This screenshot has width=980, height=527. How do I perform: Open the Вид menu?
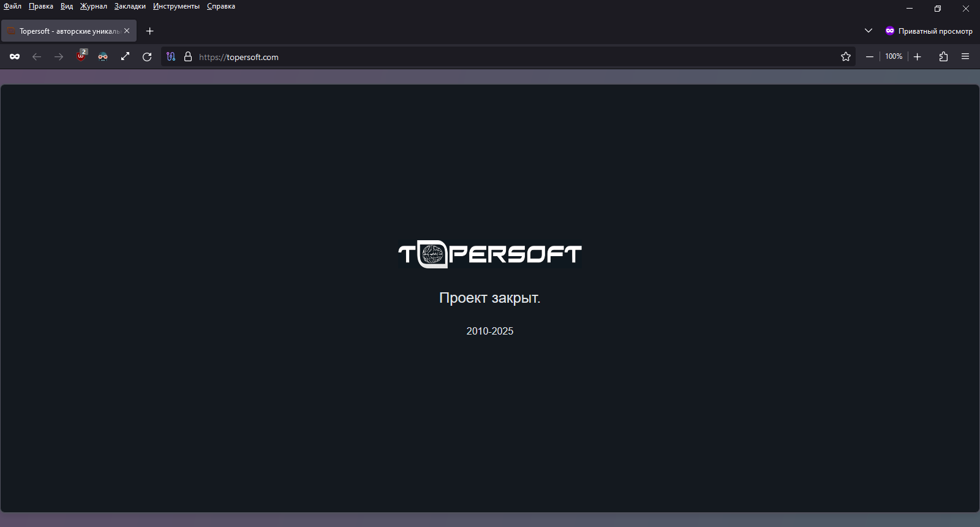point(67,6)
